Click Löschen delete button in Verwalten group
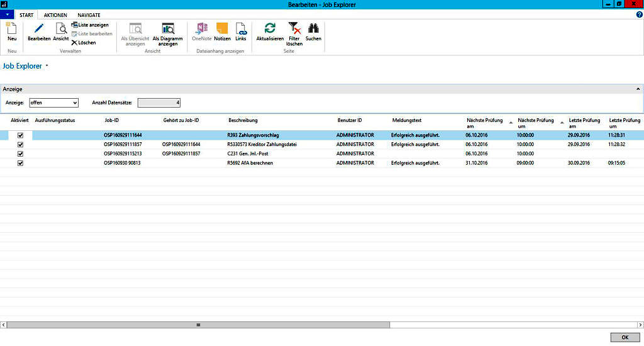The width and height of the screenshot is (644, 346). [84, 43]
